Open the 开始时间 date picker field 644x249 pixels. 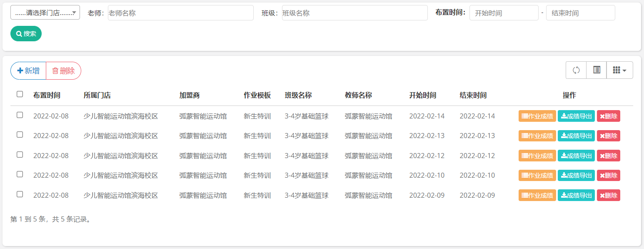click(504, 13)
